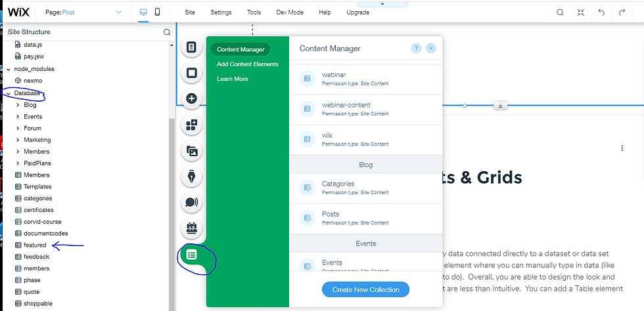Open the quote collection

click(x=32, y=292)
